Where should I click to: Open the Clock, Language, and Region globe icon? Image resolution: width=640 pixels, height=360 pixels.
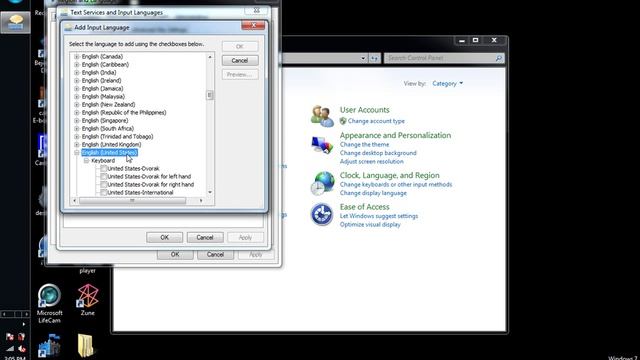coord(322,183)
